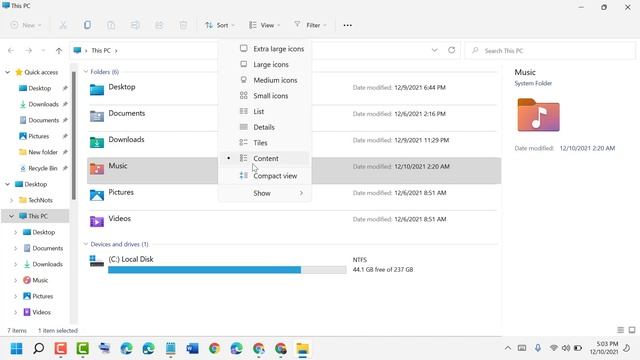640x360 pixels.
Task: Click the Cut scissors icon in toolbar
Action: coord(63,25)
